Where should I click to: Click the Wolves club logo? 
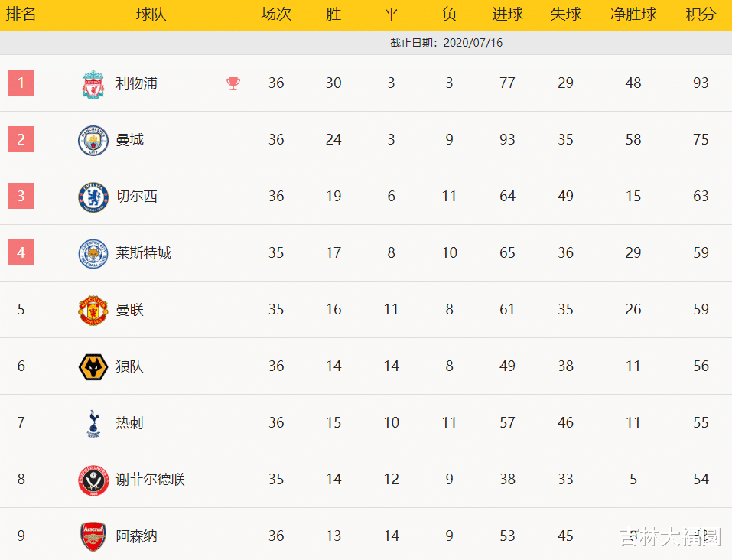coord(93,366)
